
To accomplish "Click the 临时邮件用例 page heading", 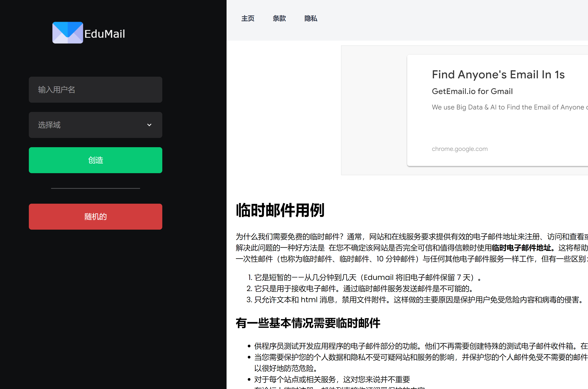I will tap(280, 210).
